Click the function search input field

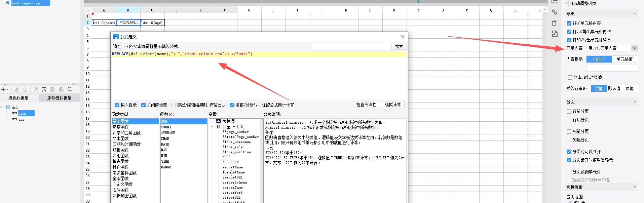coord(351,47)
